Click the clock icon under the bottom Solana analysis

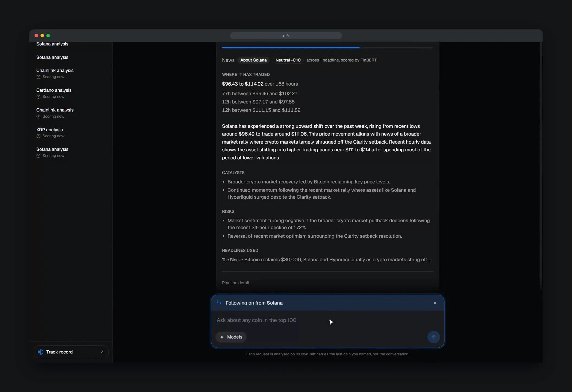(x=38, y=156)
